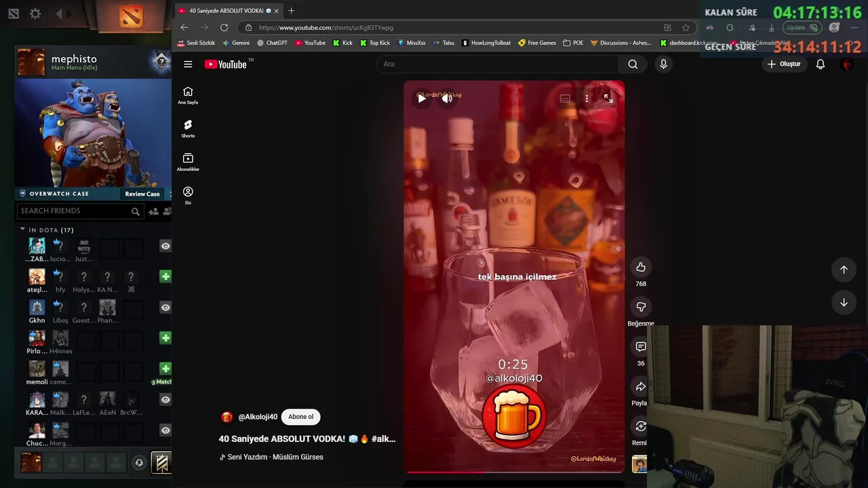Open Siz (You) page in sidebar
868x488 pixels.
(188, 195)
